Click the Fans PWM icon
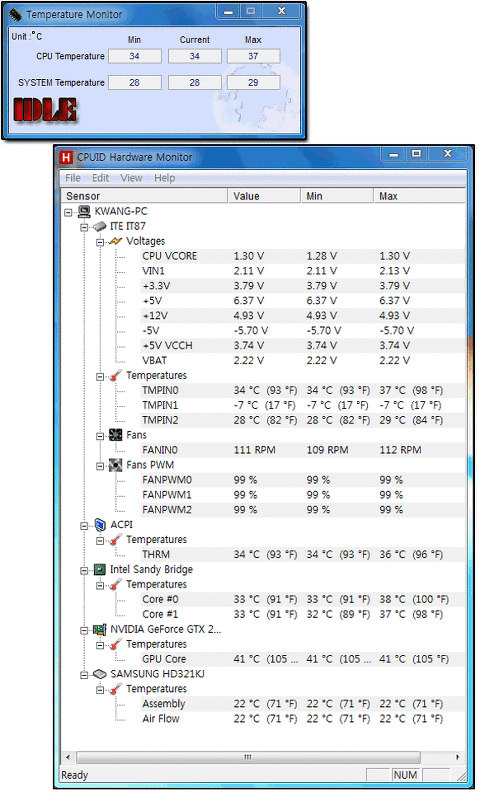Screen dimensions: 480x796 point(116,465)
